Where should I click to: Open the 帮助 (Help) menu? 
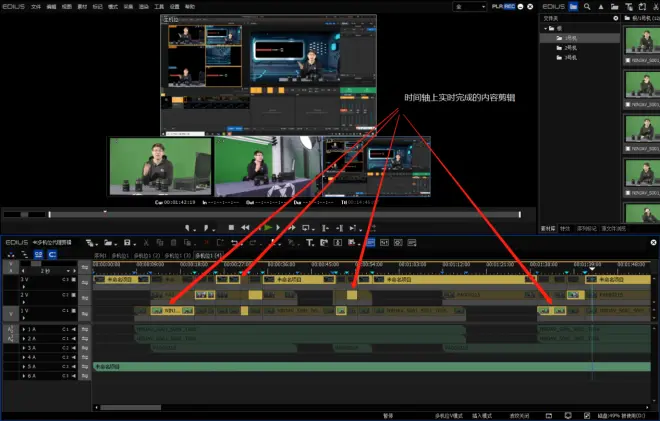190,7
